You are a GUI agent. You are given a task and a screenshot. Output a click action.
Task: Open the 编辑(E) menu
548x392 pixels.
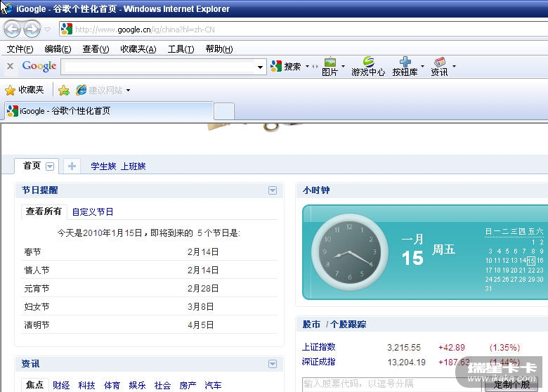(x=58, y=49)
